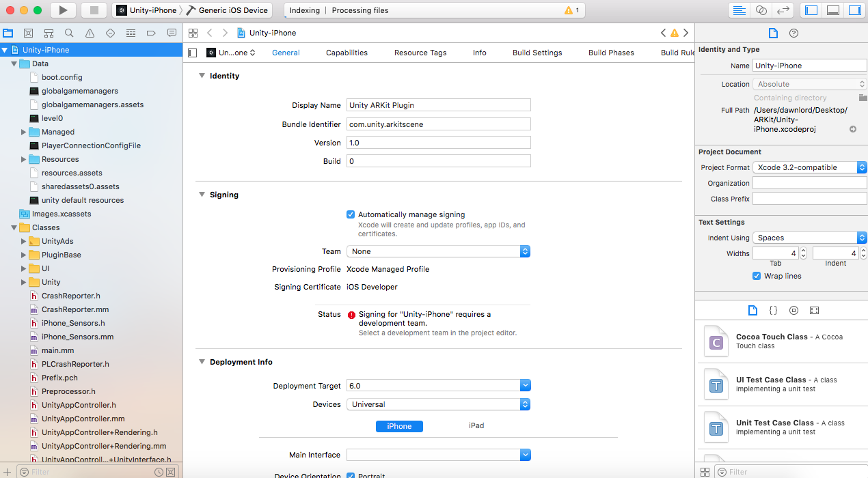Open the Team dropdown
868x478 pixels.
click(438, 251)
